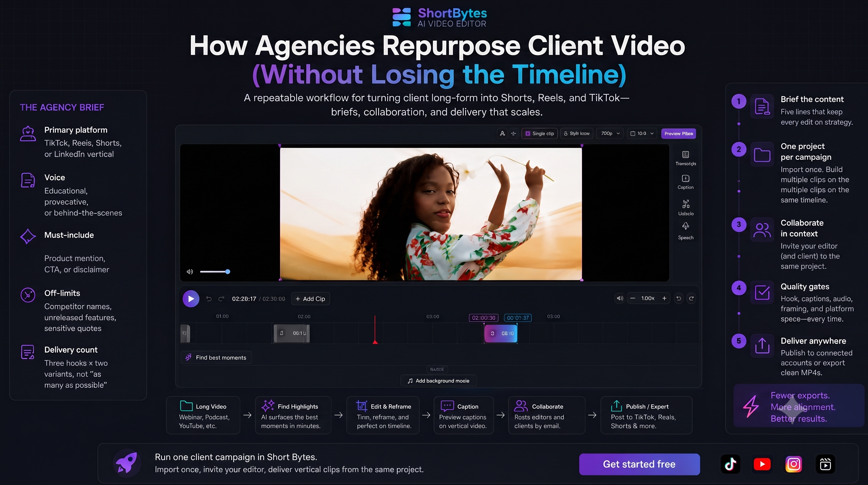Toggle the video preview volume speaker
This screenshot has width=868, height=485.
190,272
